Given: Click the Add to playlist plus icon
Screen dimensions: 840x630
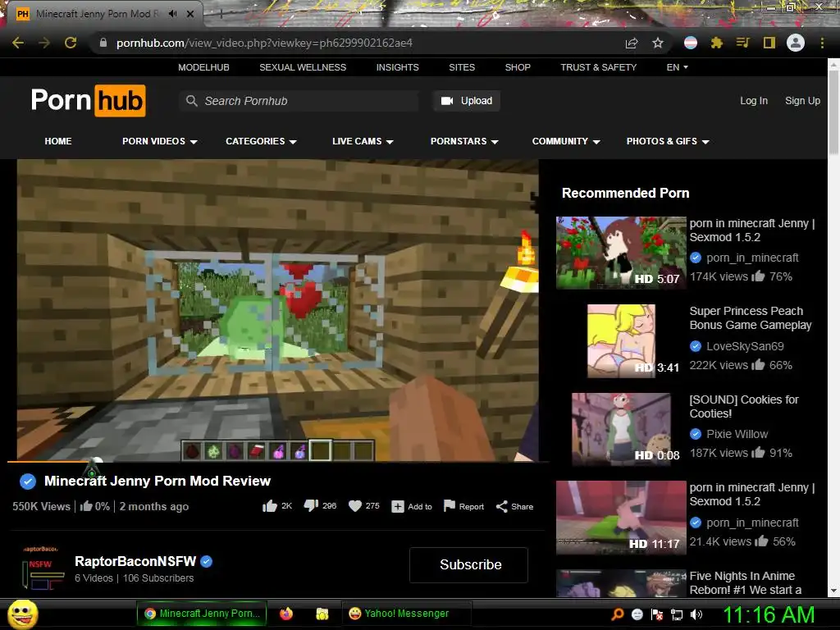Looking at the screenshot, I should [398, 506].
